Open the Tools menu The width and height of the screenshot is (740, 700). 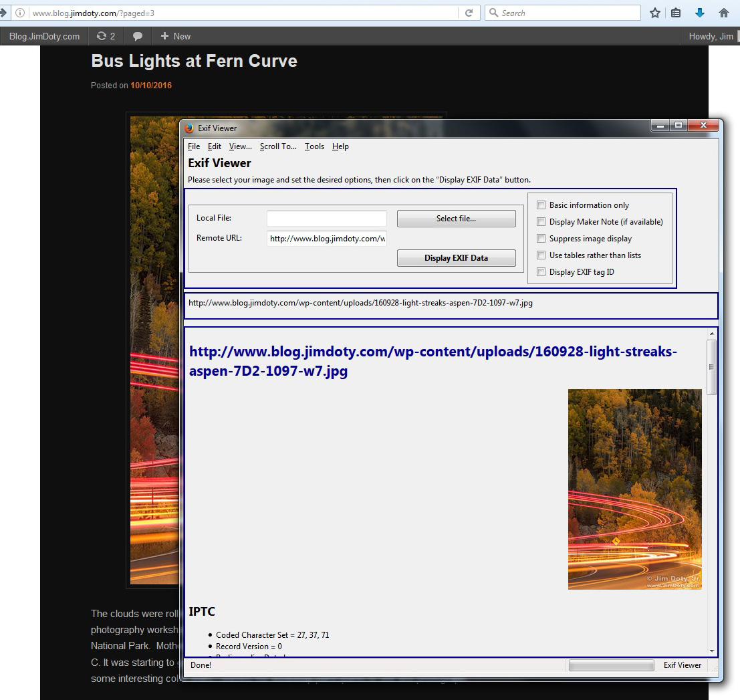pos(314,146)
